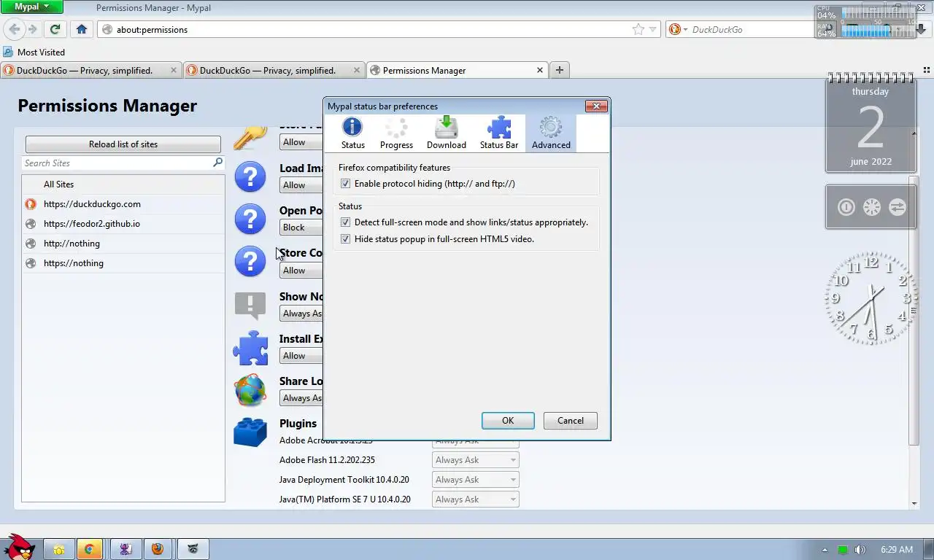Open the Load Images permission dropdown

coord(301,185)
